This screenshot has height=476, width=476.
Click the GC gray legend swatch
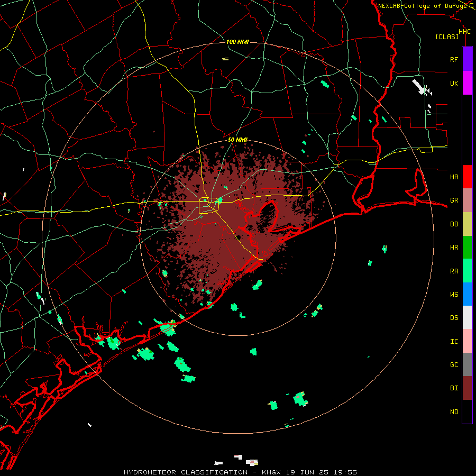pyautogui.click(x=467, y=364)
